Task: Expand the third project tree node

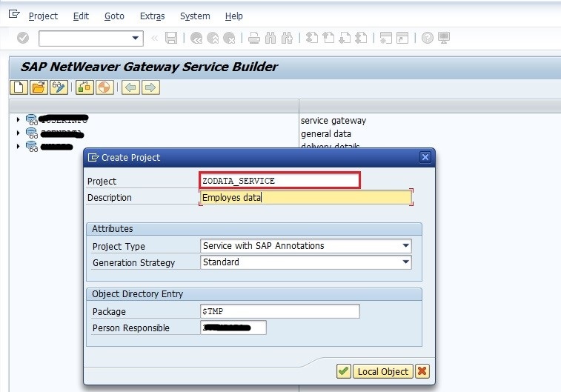Action: point(18,146)
